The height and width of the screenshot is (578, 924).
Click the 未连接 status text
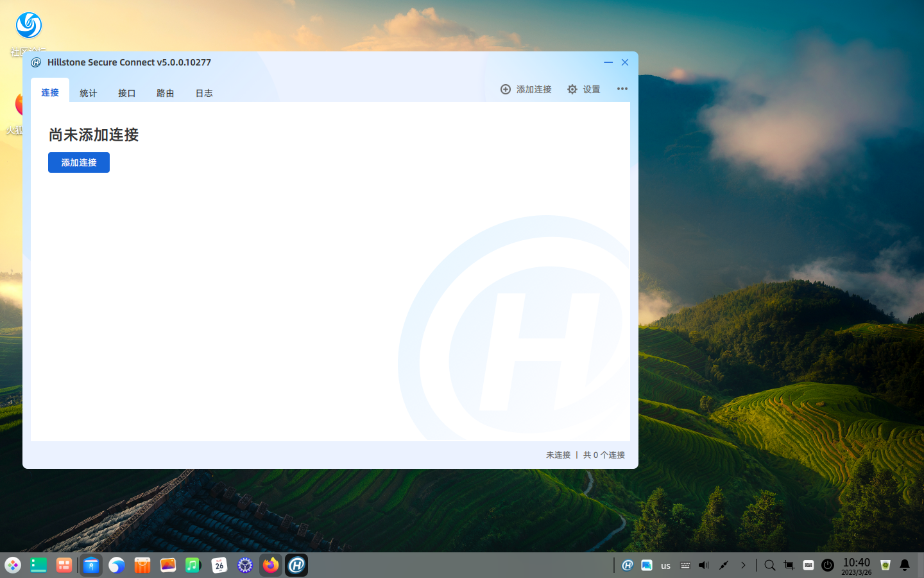(x=558, y=455)
